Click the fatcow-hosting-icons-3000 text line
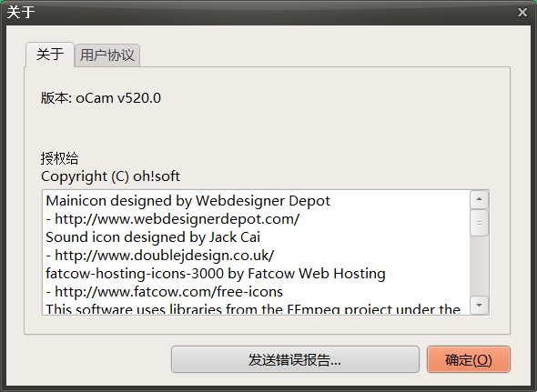This screenshot has height=392, width=537. (216, 274)
